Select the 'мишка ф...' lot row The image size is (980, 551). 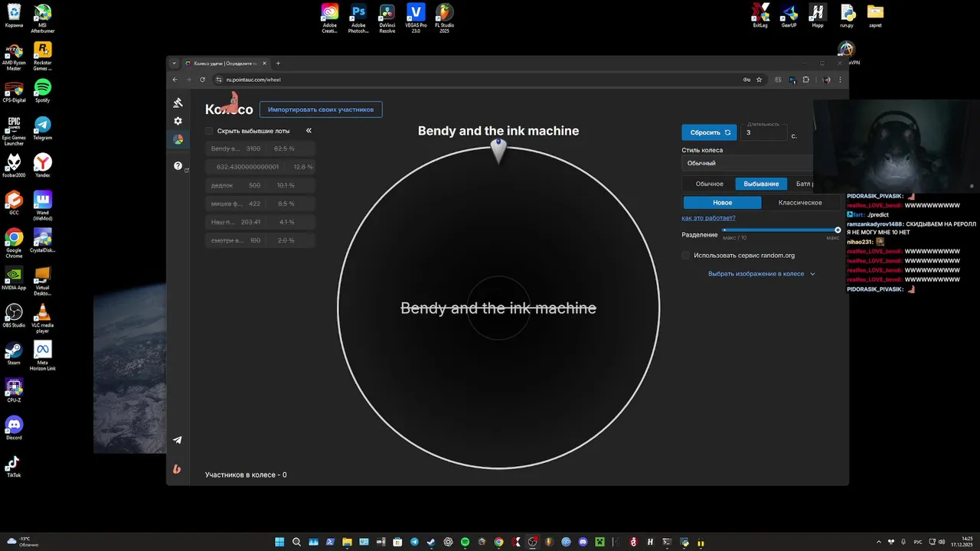click(x=260, y=204)
